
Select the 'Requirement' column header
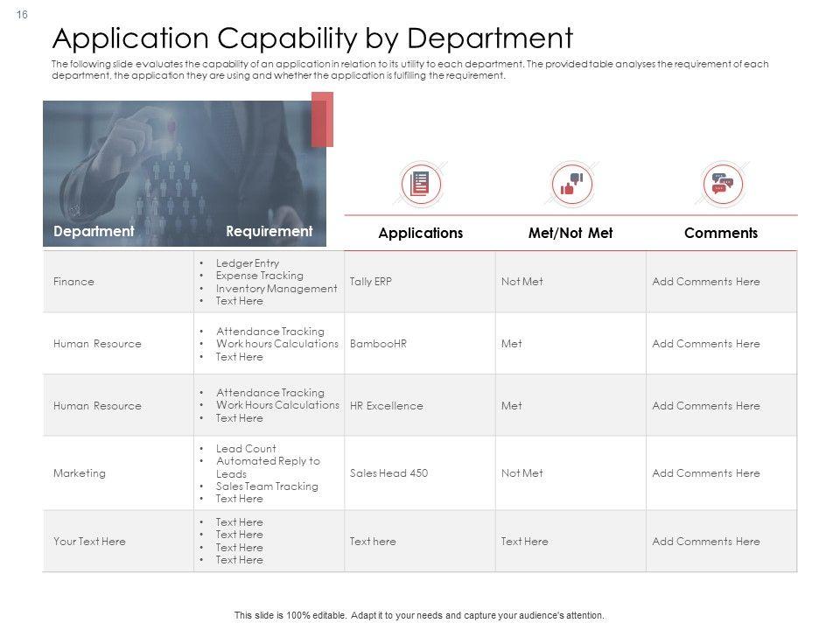pos(269,231)
